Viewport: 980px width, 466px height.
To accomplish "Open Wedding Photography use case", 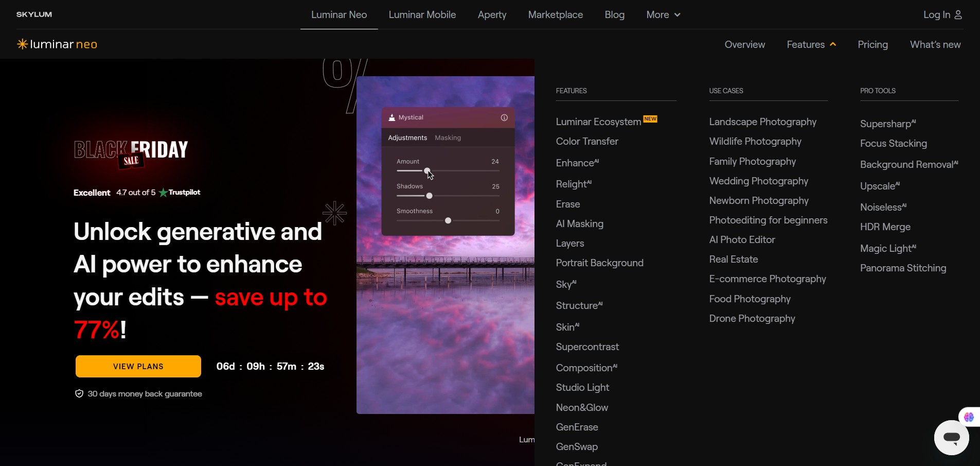I will click(759, 181).
